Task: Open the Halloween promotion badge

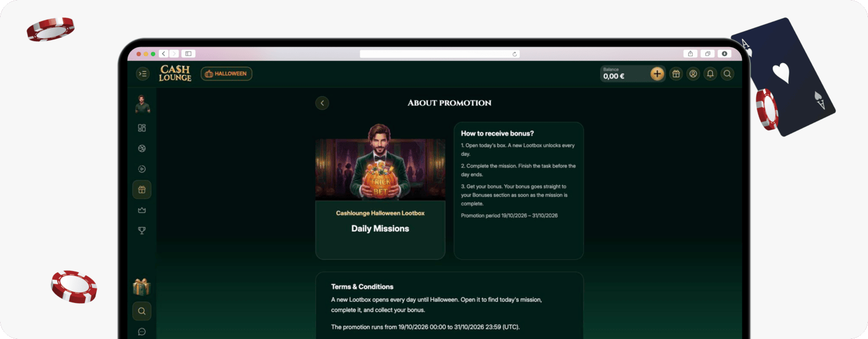Action: pos(226,74)
